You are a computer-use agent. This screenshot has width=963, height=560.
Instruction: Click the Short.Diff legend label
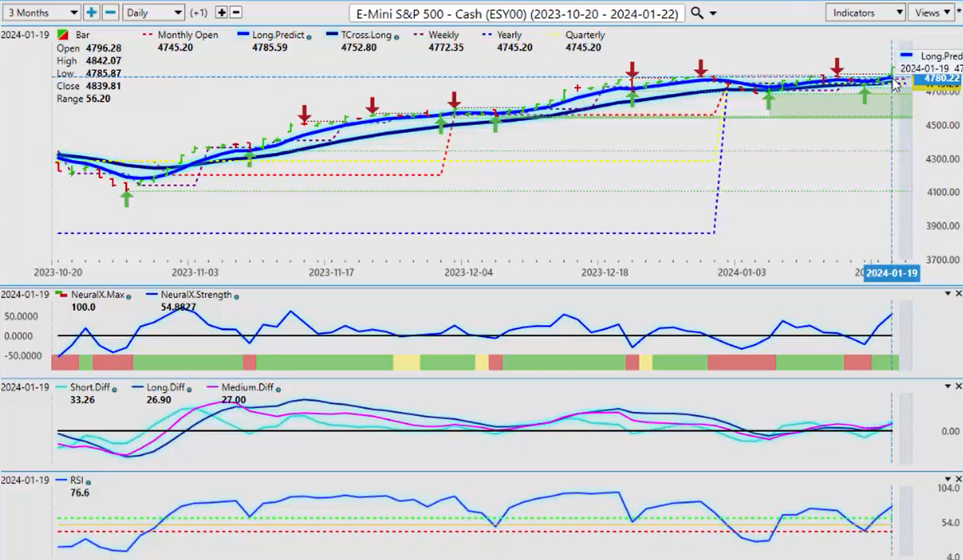pos(91,388)
